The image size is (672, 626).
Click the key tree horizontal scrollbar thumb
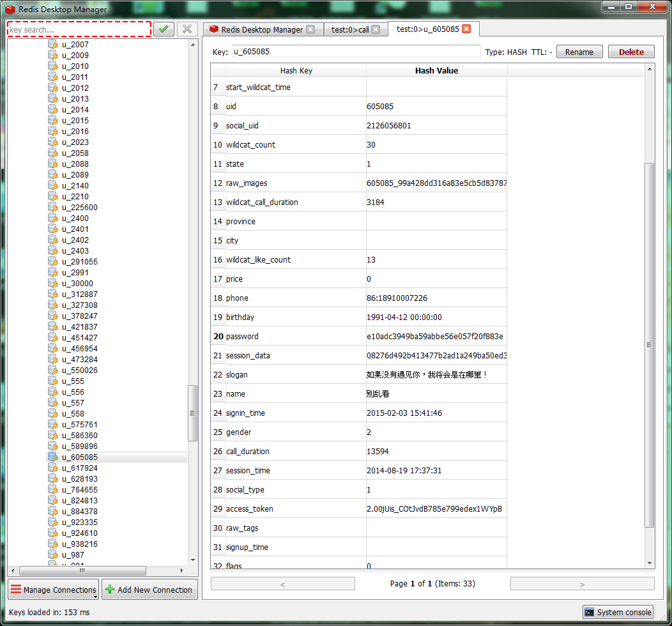(x=82, y=570)
